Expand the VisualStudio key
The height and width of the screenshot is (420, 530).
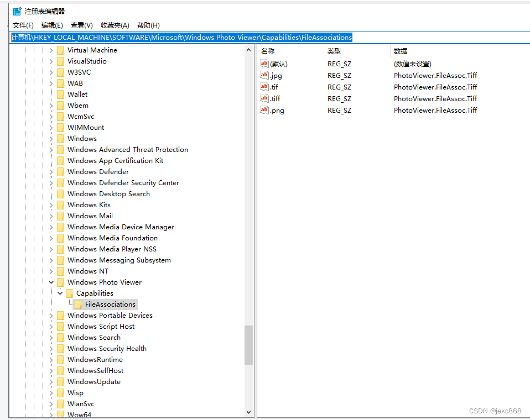pos(51,61)
